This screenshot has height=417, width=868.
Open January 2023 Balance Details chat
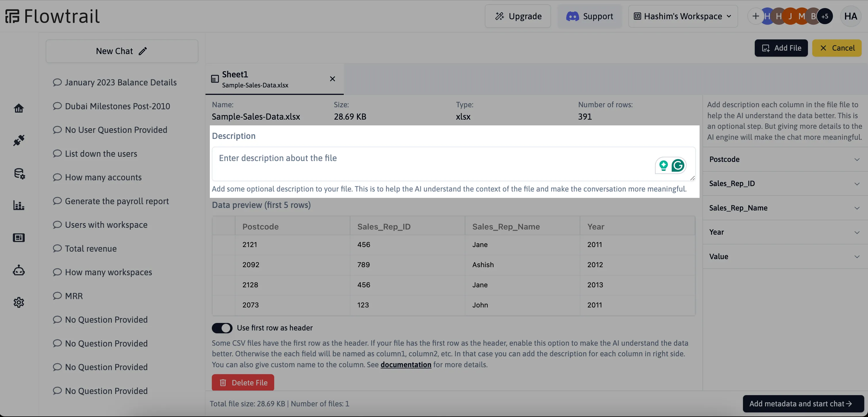click(x=115, y=82)
